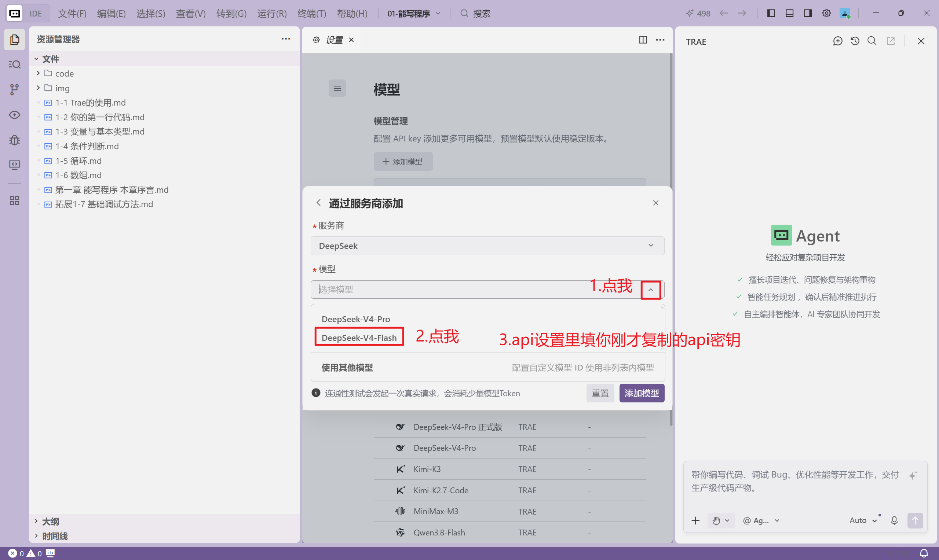Expand the 时间线 section
The height and width of the screenshot is (560, 939).
click(37, 536)
